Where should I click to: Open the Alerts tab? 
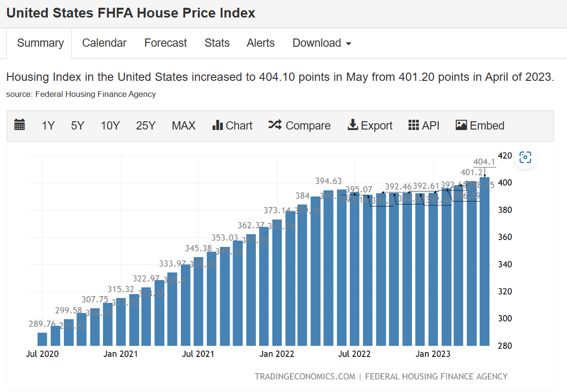261,43
